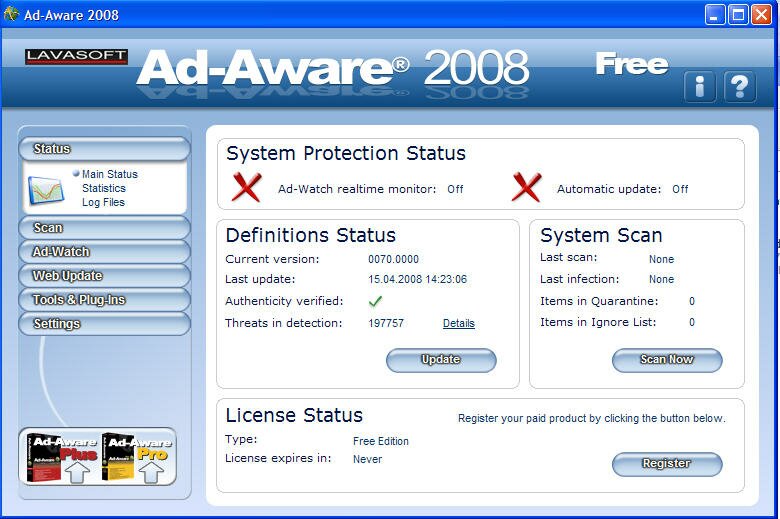
Task: Click the 'Free' edition banner text
Action: [x=632, y=64]
